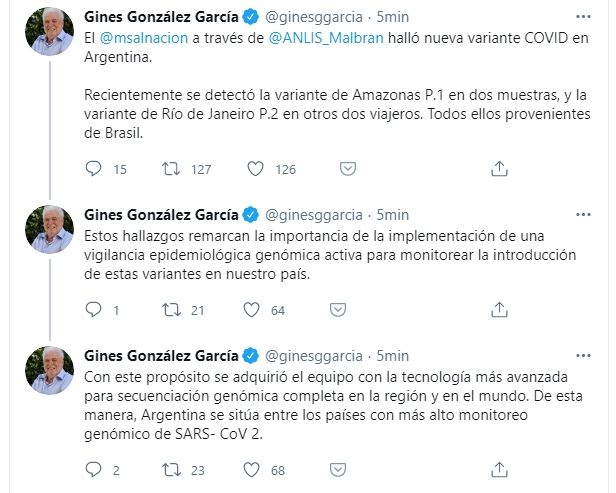Open the more options menu on second tweet
Image resolution: width=616 pixels, height=493 pixels.
583,214
